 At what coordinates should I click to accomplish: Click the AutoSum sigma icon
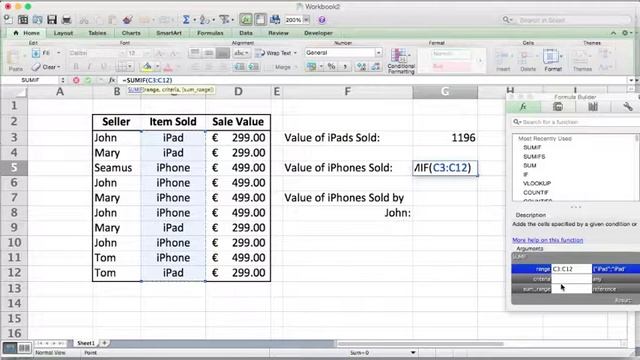pos(186,19)
